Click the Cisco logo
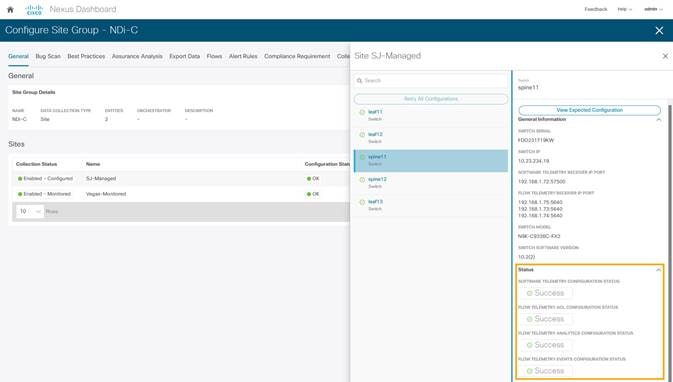673x382 pixels. [x=34, y=9]
